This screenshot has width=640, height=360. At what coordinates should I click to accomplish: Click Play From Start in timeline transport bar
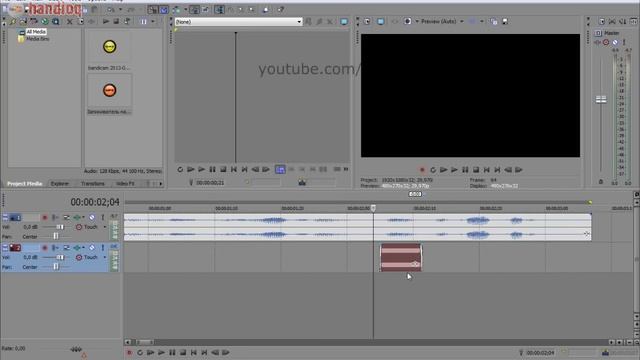tap(151, 352)
